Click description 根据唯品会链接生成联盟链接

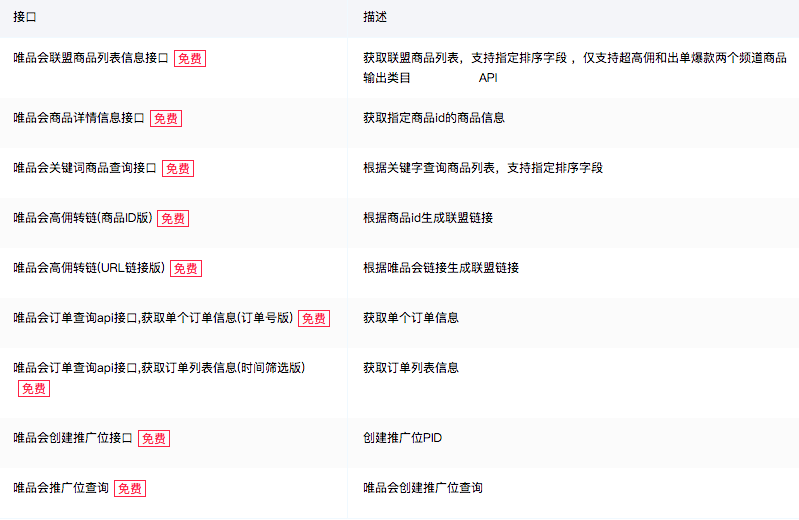[x=441, y=268]
